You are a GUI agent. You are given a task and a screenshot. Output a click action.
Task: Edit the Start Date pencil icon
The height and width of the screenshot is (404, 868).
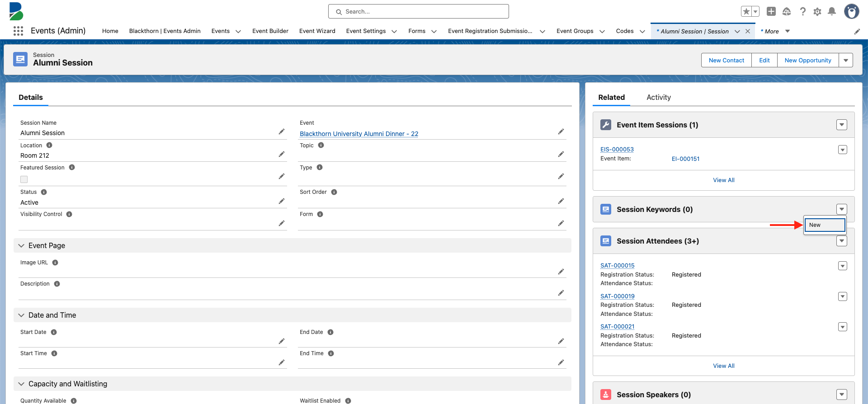(282, 341)
